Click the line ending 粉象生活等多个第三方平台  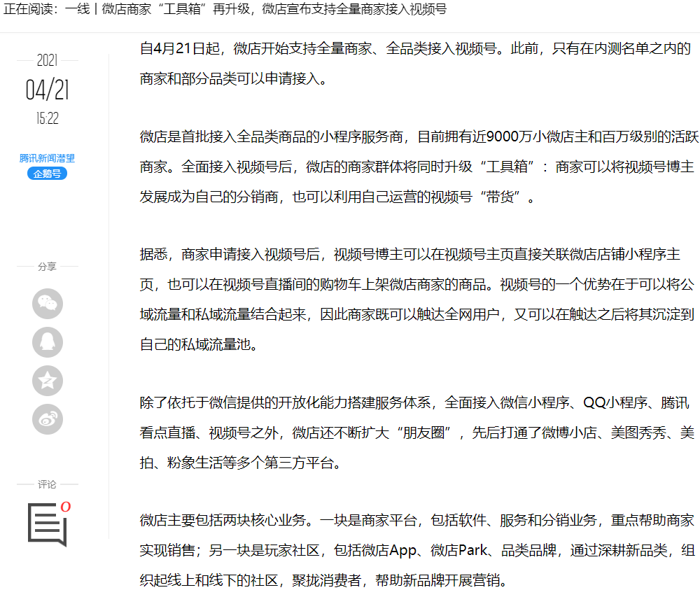[x=241, y=463]
